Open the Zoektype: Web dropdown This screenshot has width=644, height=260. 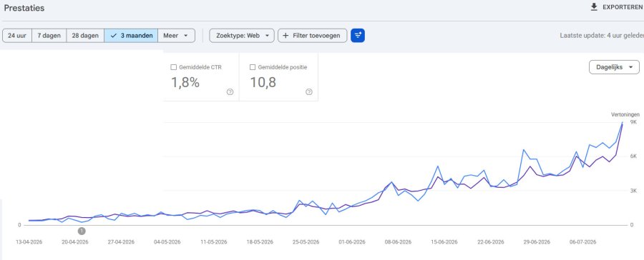[x=242, y=36]
